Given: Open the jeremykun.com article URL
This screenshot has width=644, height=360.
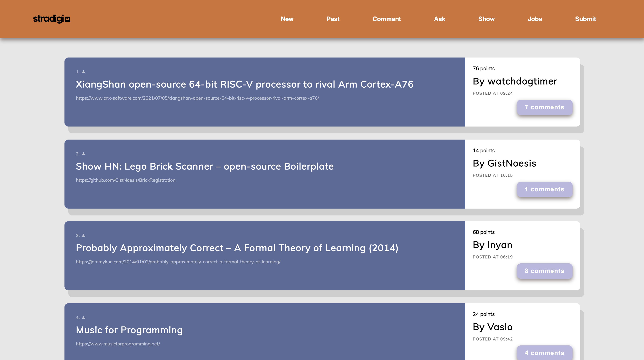Looking at the screenshot, I should tap(178, 262).
